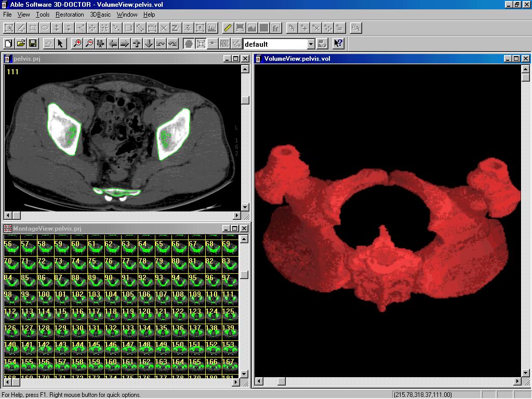Click MontageView scroll down arrow
532x399 pixels.
[x=244, y=374]
